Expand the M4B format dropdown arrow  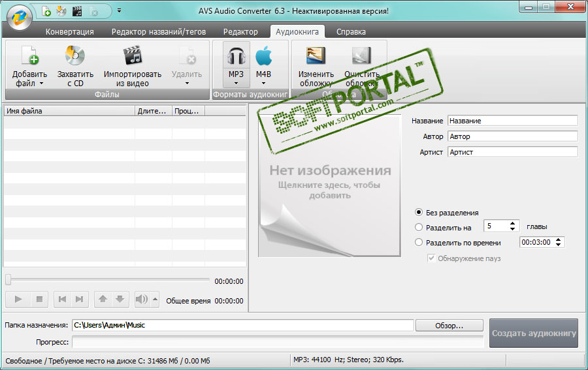(264, 84)
